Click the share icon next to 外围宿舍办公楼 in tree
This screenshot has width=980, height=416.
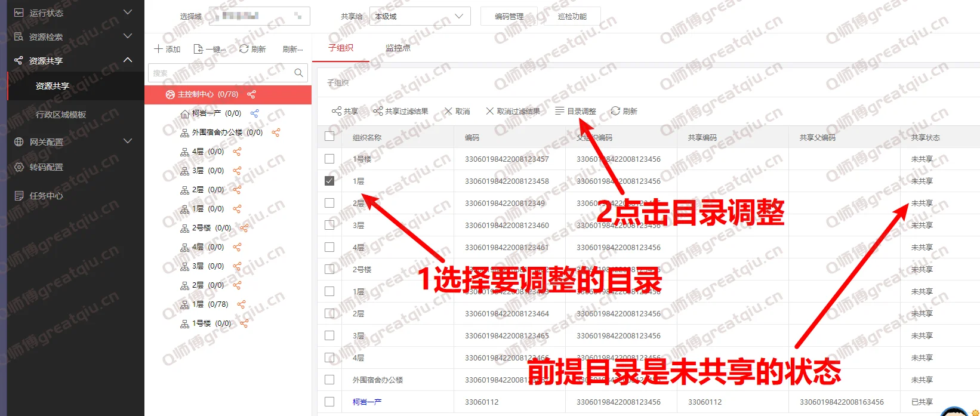coord(276,132)
